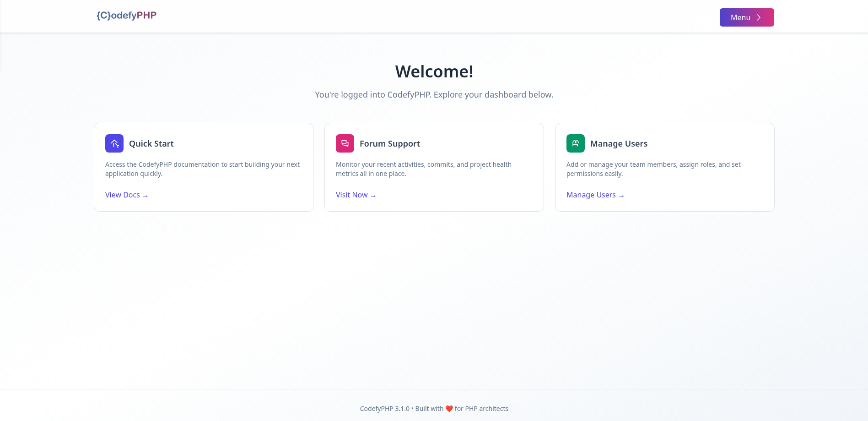The width and height of the screenshot is (868, 421).
Task: Open the Menu button
Action: pyautogui.click(x=740, y=17)
